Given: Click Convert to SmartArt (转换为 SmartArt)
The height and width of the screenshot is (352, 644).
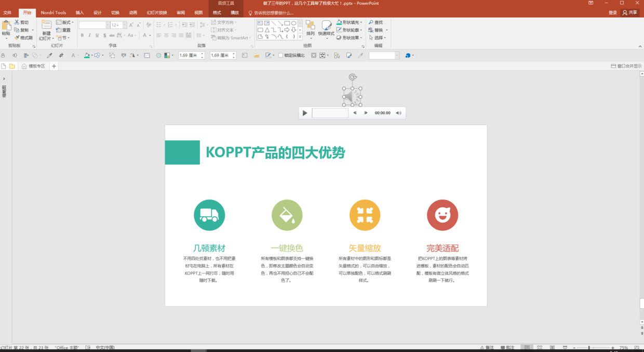Looking at the screenshot, I should [231, 38].
